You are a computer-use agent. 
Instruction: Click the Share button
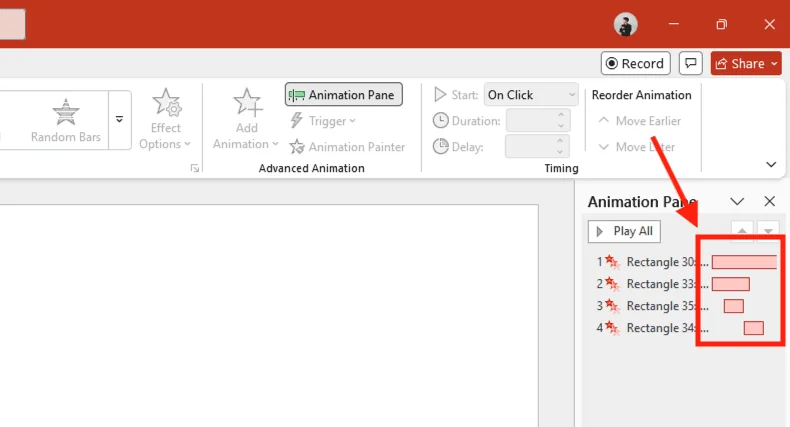[746, 63]
